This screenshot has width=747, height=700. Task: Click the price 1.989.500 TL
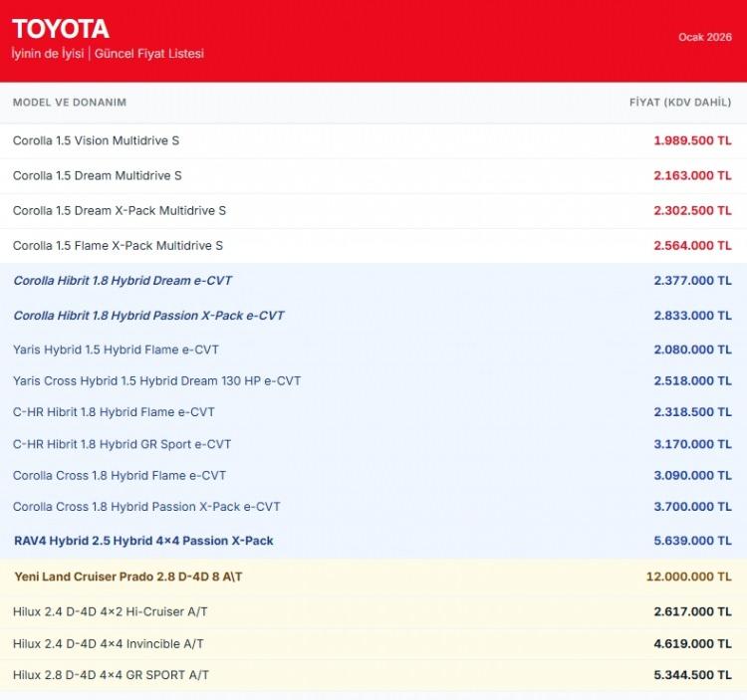pos(692,140)
